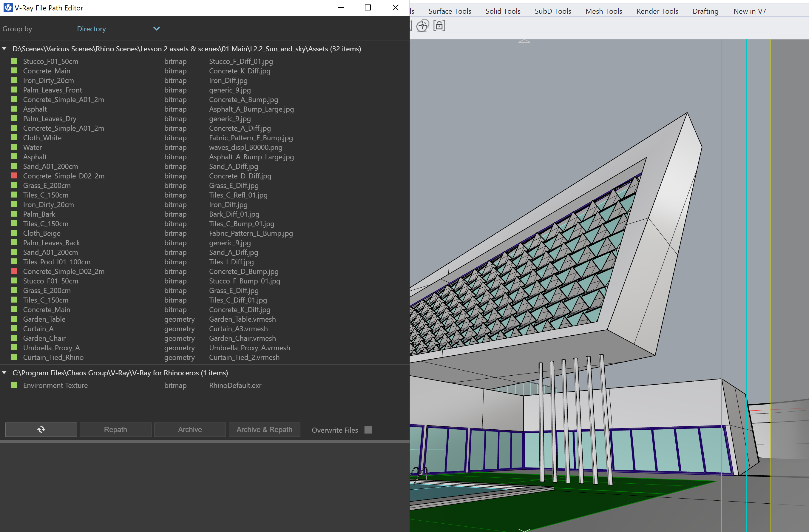809x532 pixels.
Task: Click the Concrete_A_Diff.jpg file name
Action: pyautogui.click(x=240, y=128)
